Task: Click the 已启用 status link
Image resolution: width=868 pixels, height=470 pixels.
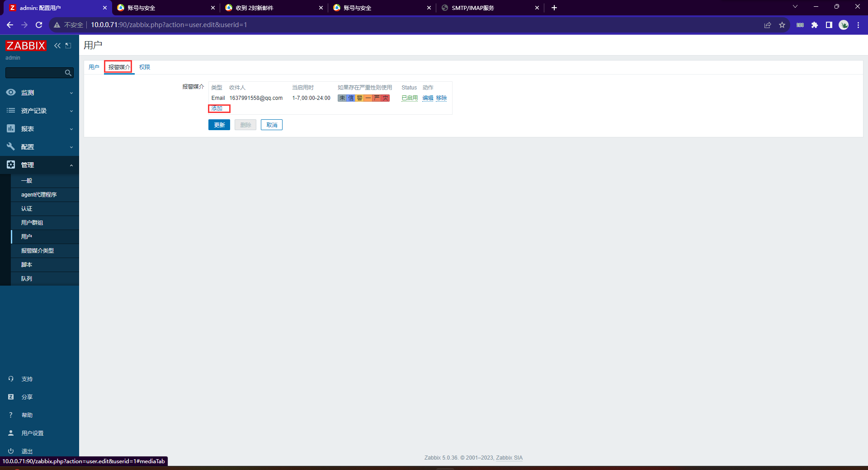Action: pyautogui.click(x=410, y=98)
